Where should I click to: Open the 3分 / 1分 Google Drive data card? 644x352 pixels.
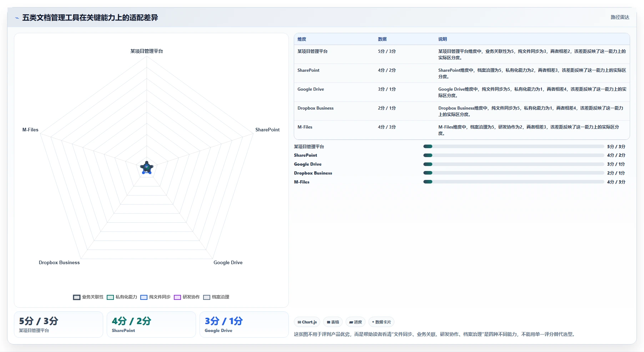click(x=244, y=325)
